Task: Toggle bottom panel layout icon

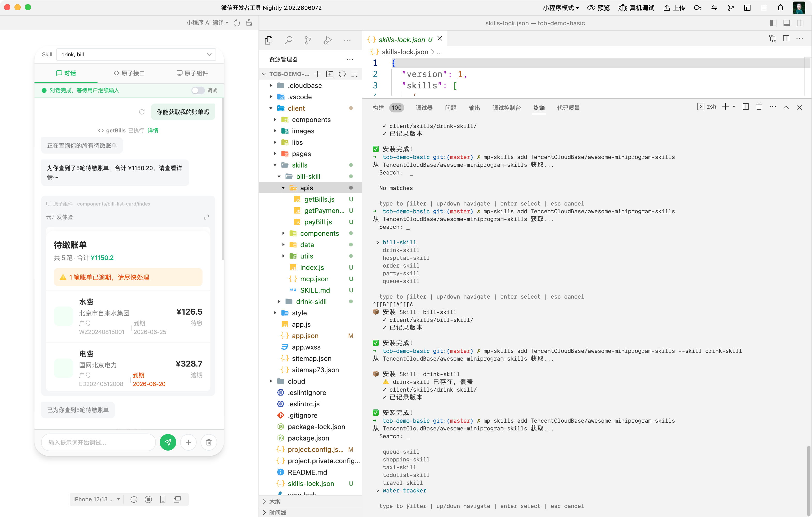Action: coord(786,23)
